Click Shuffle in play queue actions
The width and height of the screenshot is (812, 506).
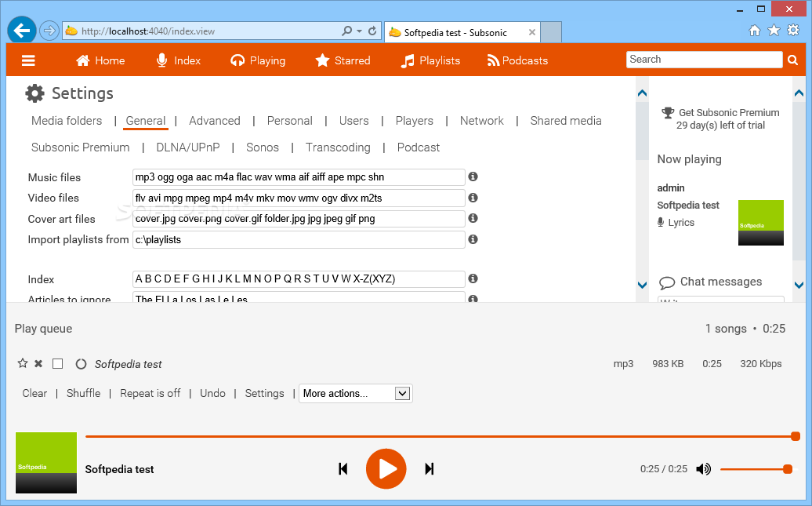pos(83,394)
